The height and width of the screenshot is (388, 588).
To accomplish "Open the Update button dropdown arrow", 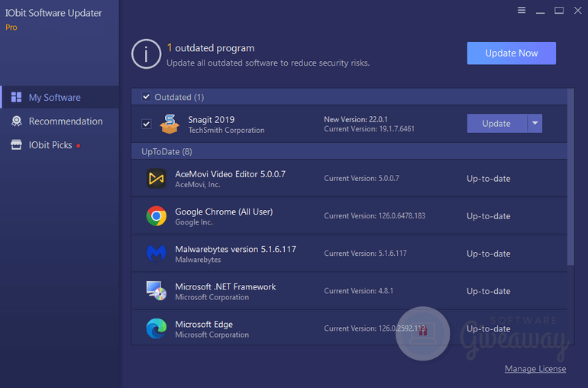I will click(535, 124).
